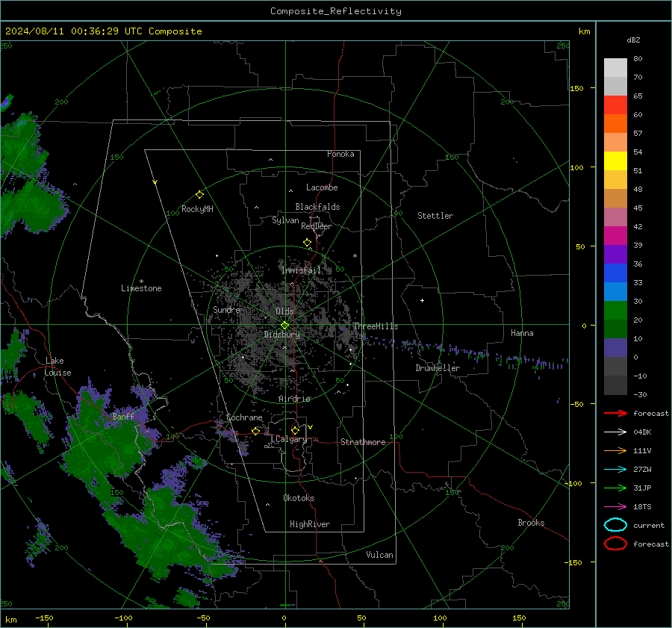Pick the bright green swatch below 30 dBZ

tap(615, 311)
